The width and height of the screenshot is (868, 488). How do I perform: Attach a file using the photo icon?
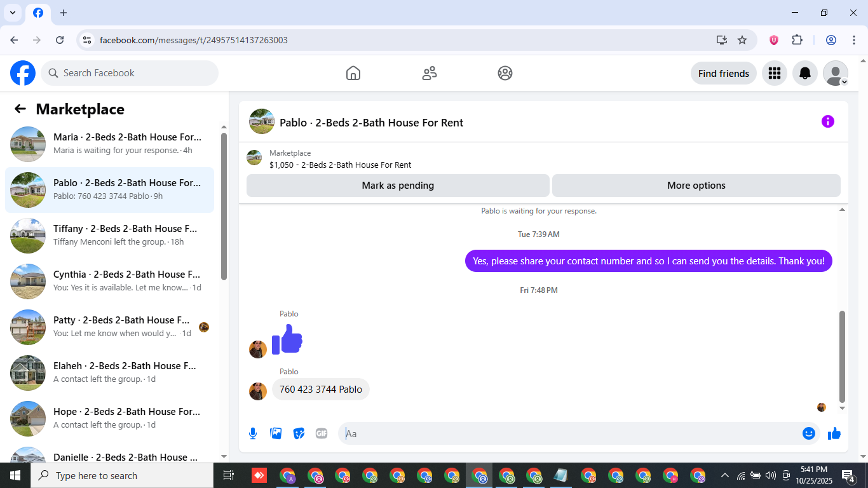276,433
